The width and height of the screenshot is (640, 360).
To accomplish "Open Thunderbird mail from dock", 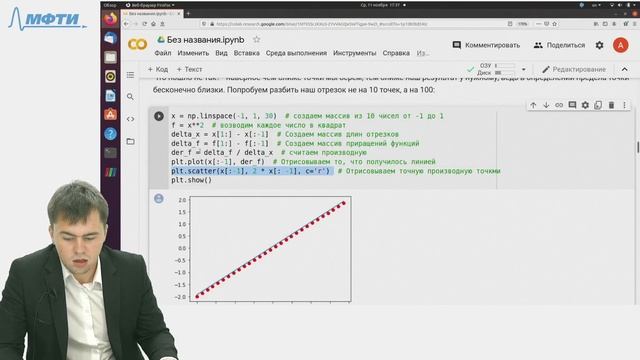I will (x=110, y=38).
